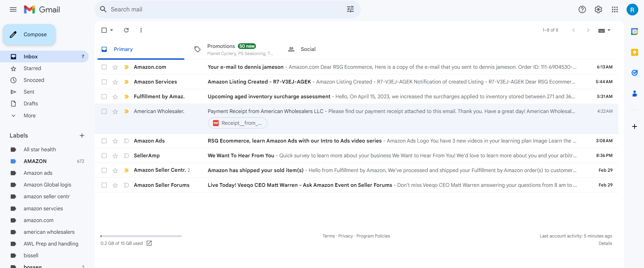Open the Terms link

[x=329, y=236]
